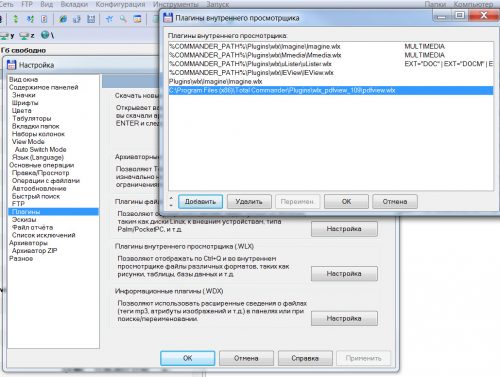Move selected plugin down with small arrow
Screen dimensions: 500x377
[x=171, y=205]
